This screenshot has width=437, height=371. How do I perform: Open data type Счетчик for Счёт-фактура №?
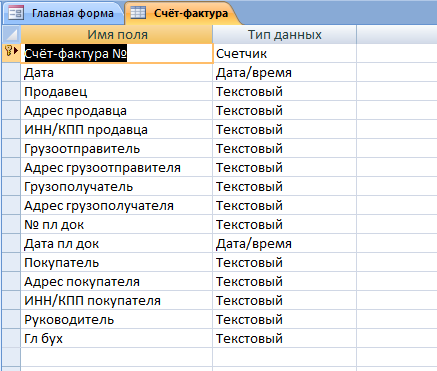(x=284, y=53)
